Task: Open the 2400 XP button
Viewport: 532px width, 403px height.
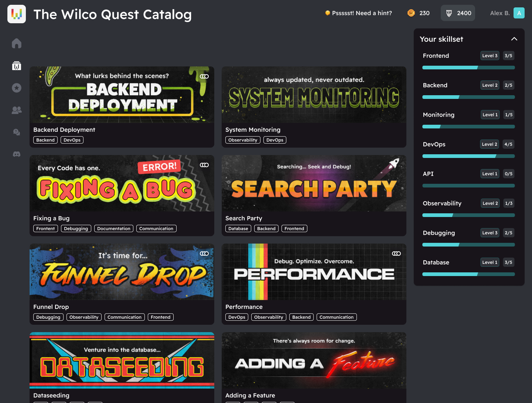Action: point(458,13)
